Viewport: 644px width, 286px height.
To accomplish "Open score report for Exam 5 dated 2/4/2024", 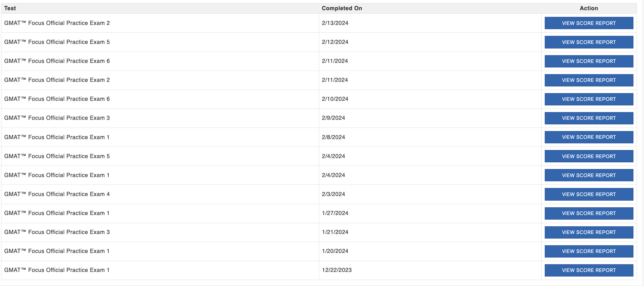I will click(589, 156).
